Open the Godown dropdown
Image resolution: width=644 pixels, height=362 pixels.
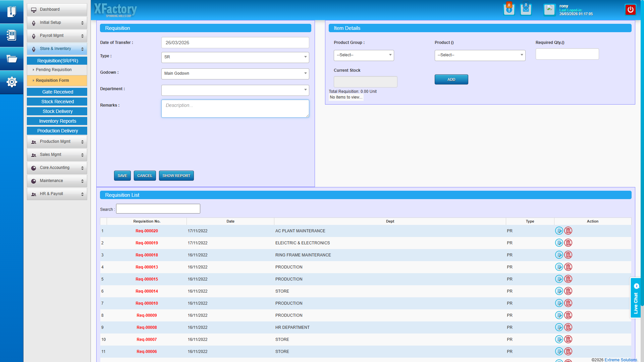click(x=235, y=74)
